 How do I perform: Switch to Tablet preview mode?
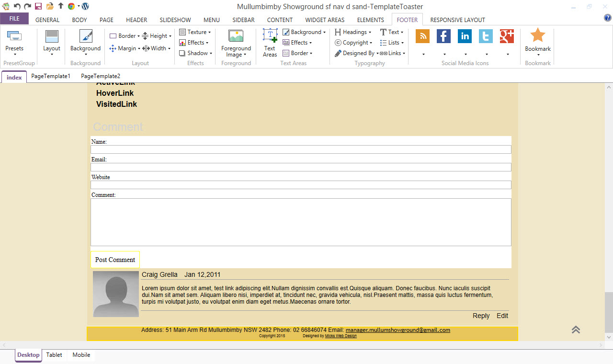point(54,355)
